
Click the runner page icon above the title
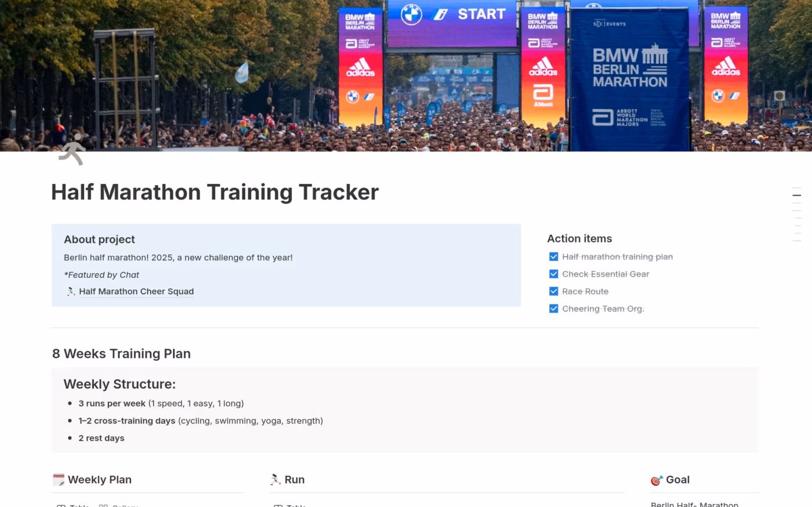(x=72, y=150)
